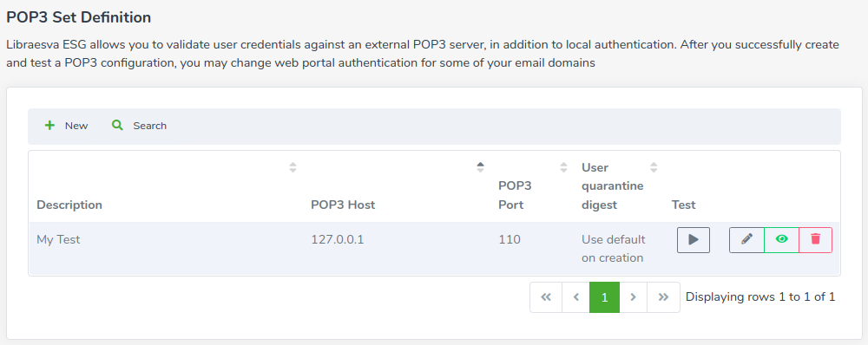
Task: Go to next page arrow
Action: (634, 297)
